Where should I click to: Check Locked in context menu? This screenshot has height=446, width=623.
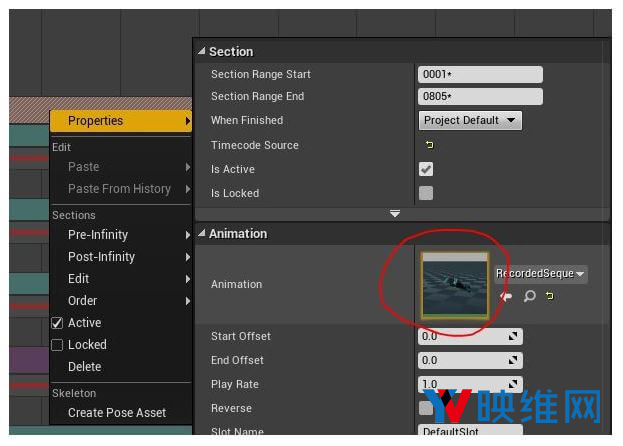[x=57, y=345]
